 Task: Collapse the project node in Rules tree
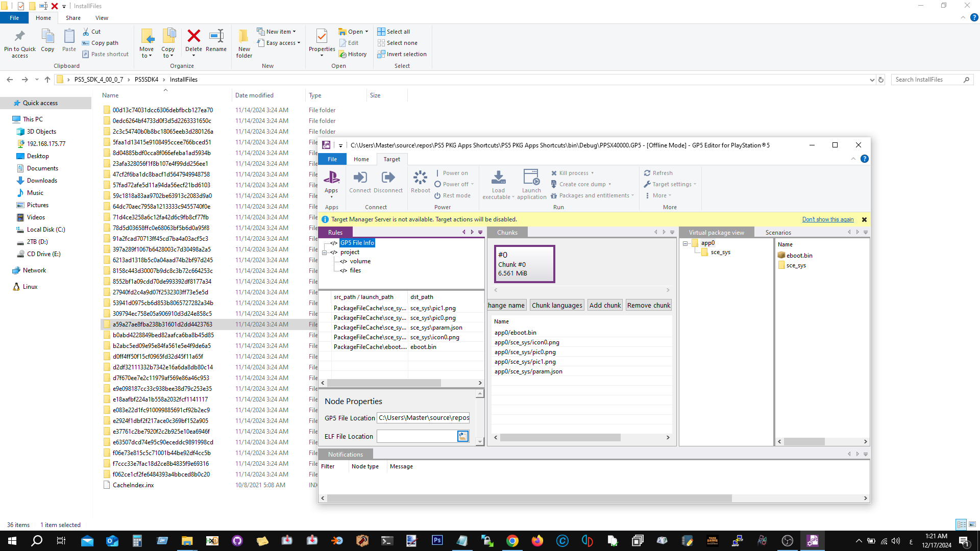click(325, 253)
